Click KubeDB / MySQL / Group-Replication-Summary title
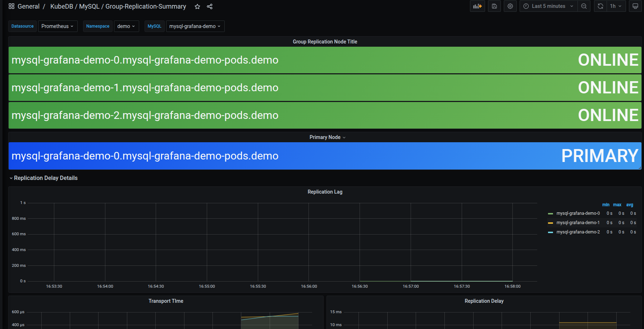 click(118, 6)
